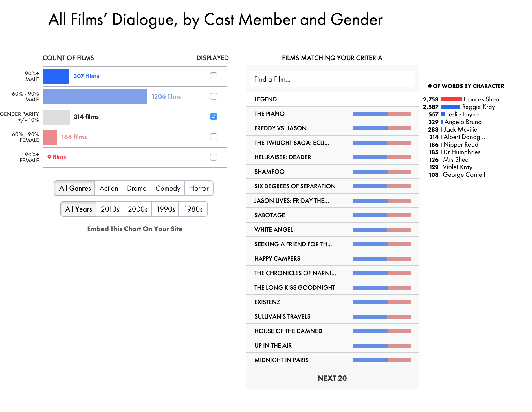Toggle the 90%+ FEMALE films display

[x=214, y=157]
